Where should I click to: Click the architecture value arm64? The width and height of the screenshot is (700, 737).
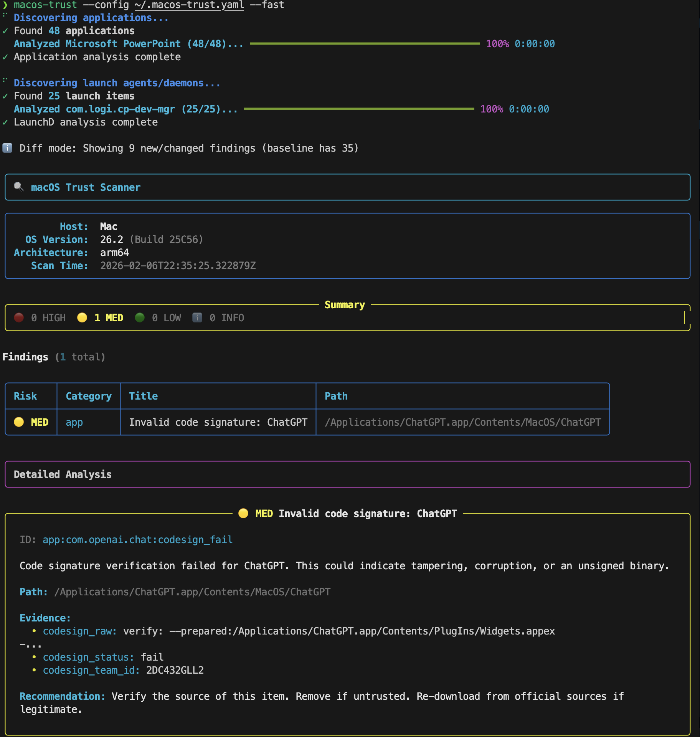(x=114, y=253)
